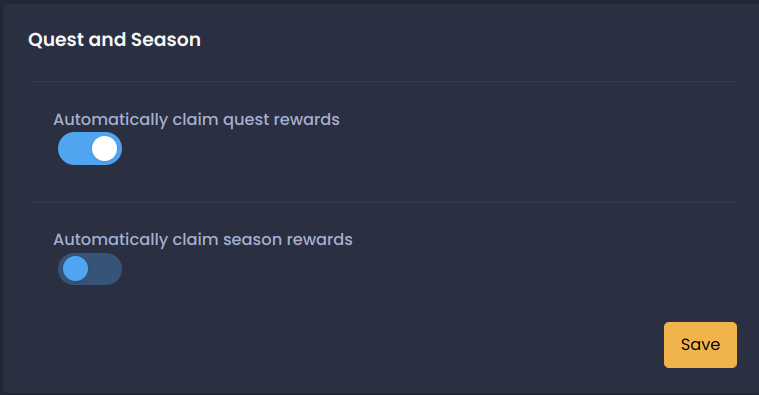
Task: Click the white knob on quest rewards toggle
Action: tap(105, 149)
